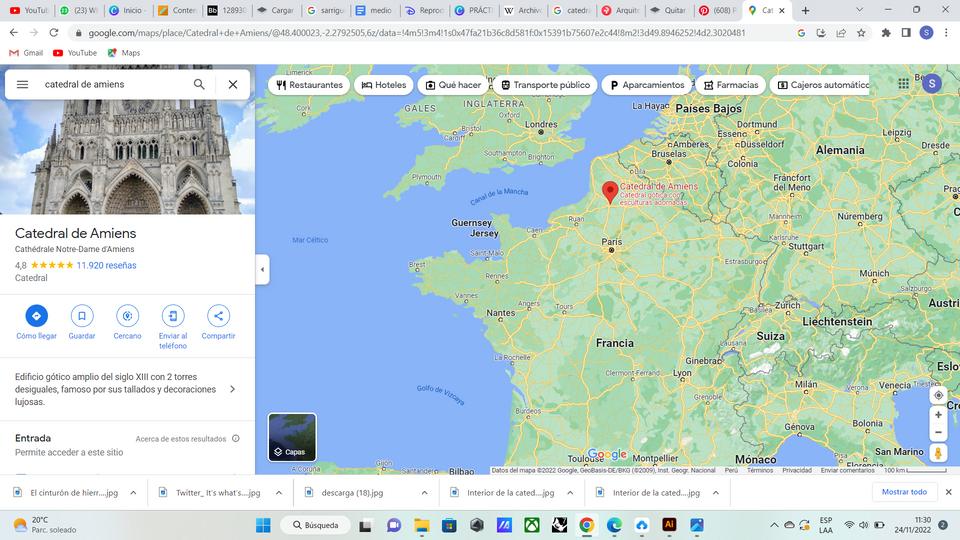This screenshot has height=540, width=960.
Task: Open Windows Start menu
Action: (263, 525)
